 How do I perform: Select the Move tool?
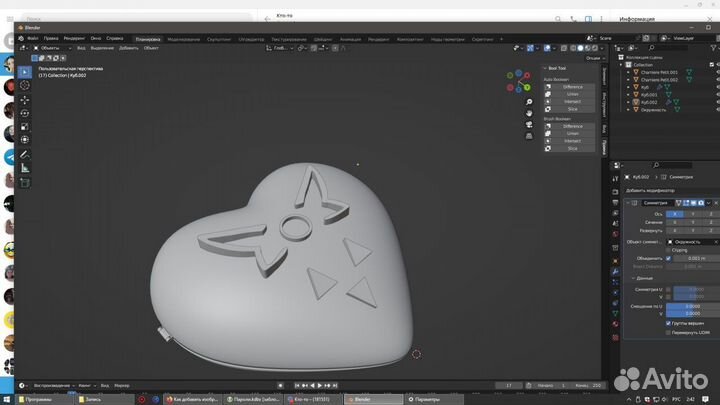click(x=25, y=100)
